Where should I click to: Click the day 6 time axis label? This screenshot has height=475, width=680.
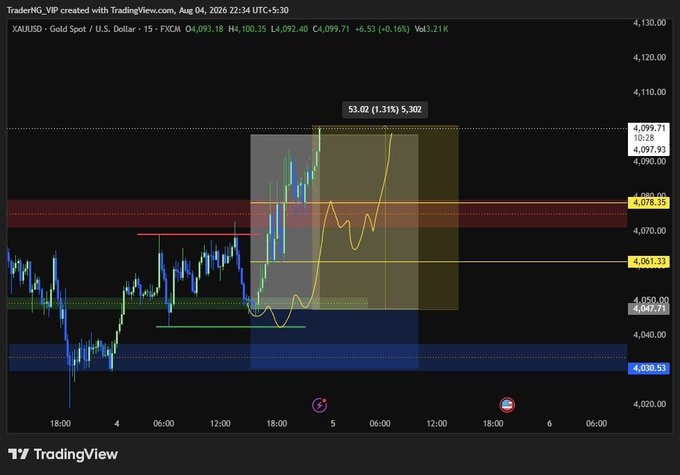pos(549,423)
